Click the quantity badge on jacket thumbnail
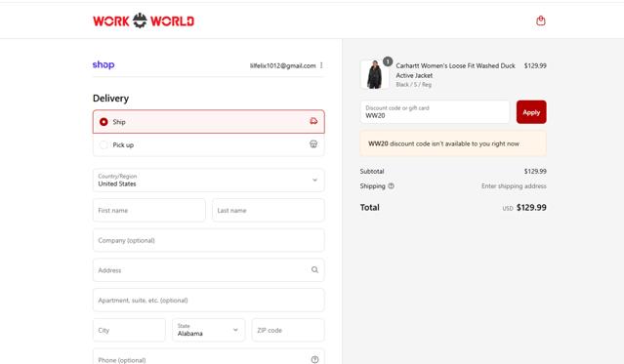Image resolution: width=624 pixels, height=364 pixels. (388, 61)
